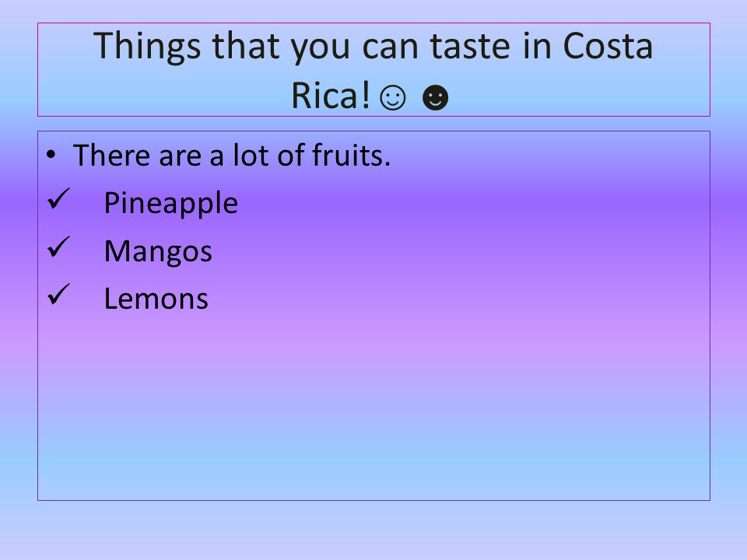The height and width of the screenshot is (560, 747).
Task: Click the word 'taste' in the title
Action: click(471, 46)
